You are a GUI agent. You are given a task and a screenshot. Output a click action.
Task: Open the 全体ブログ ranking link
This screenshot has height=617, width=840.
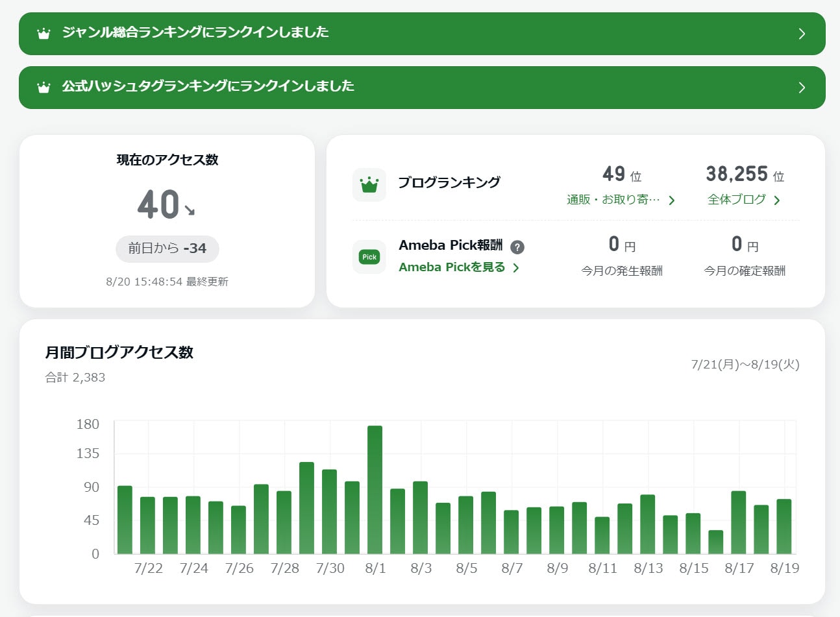743,200
